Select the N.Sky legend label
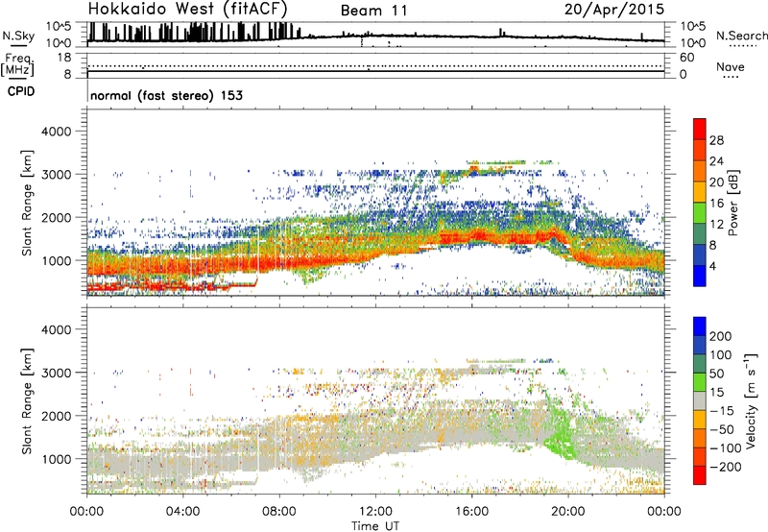 pos(18,36)
